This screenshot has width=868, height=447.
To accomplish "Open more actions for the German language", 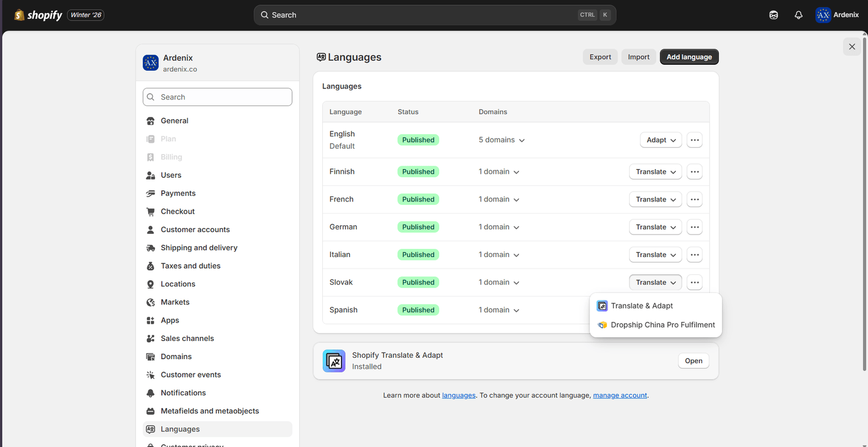I will [694, 227].
